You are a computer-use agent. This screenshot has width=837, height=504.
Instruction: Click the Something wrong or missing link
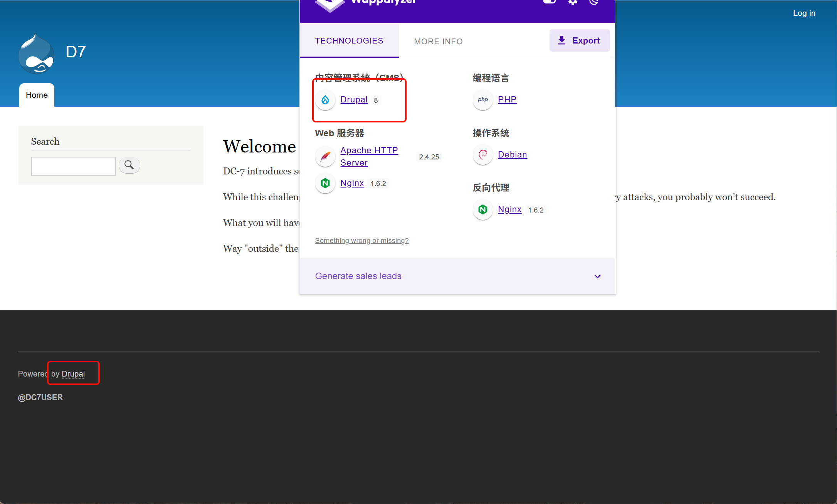click(x=361, y=241)
